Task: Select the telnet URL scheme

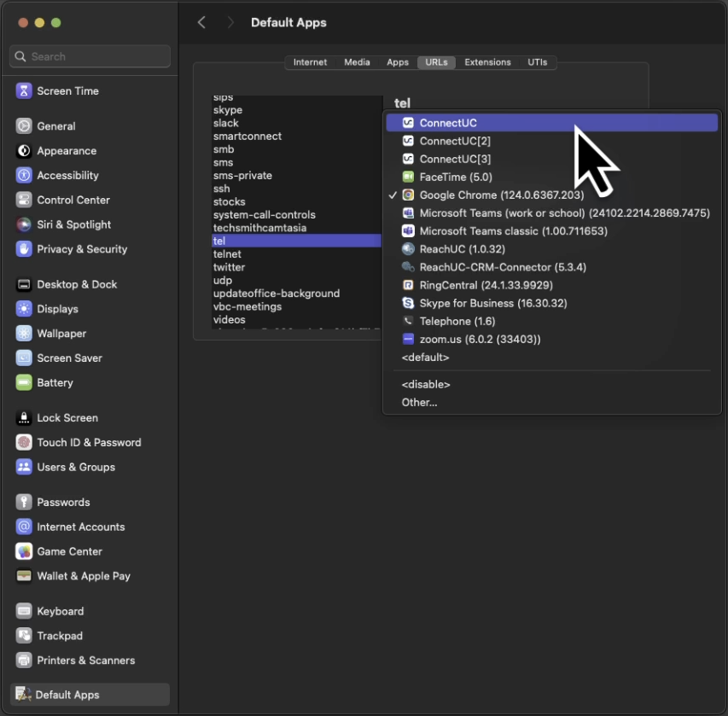Action: coord(296,254)
